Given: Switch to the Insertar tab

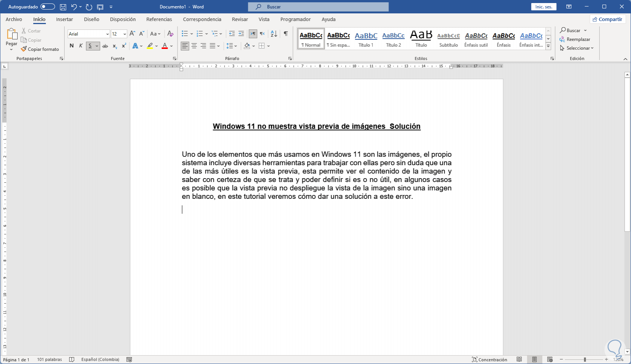Looking at the screenshot, I should coord(65,19).
